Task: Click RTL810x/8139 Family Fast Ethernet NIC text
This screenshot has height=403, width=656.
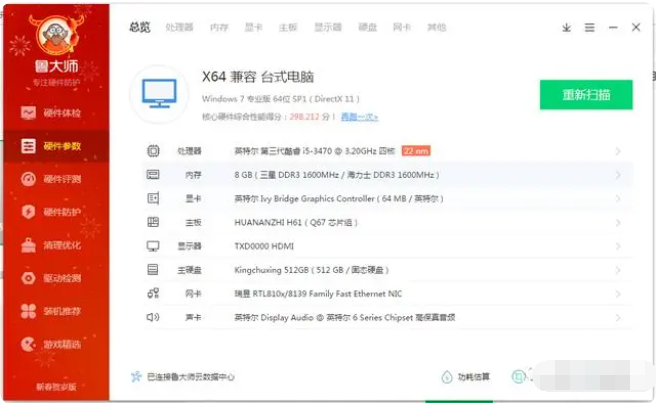Action: tap(318, 294)
